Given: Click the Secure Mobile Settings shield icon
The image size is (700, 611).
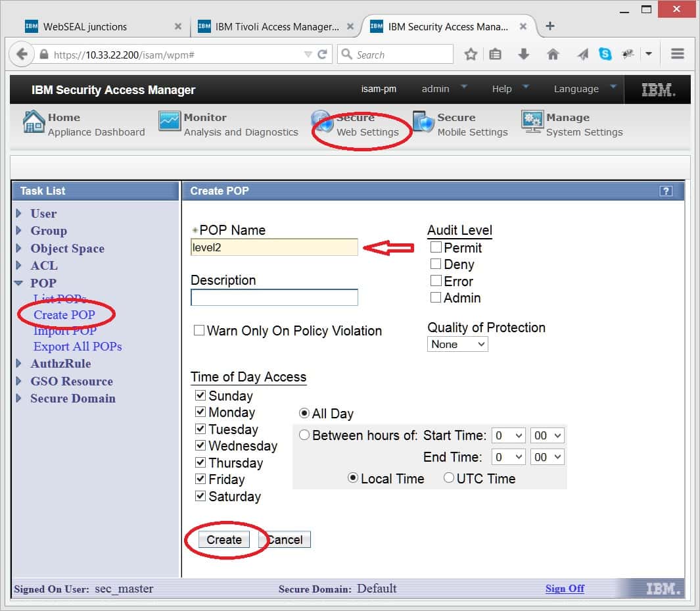Looking at the screenshot, I should click(423, 122).
